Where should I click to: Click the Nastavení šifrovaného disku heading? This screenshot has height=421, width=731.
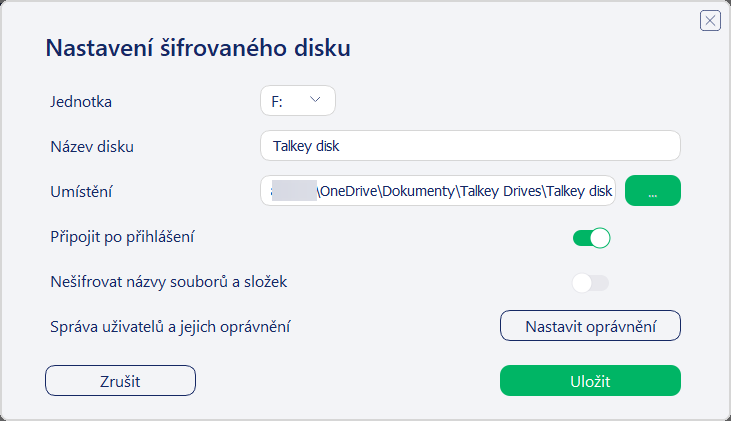coord(198,48)
